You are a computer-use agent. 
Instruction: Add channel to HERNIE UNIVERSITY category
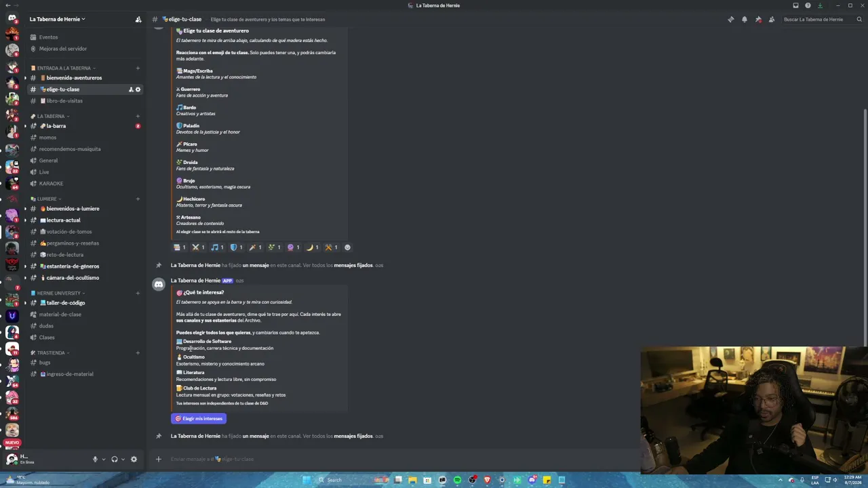(138, 293)
